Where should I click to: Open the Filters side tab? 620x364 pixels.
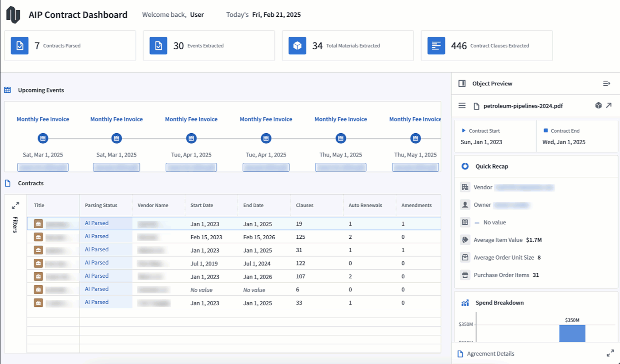15,225
